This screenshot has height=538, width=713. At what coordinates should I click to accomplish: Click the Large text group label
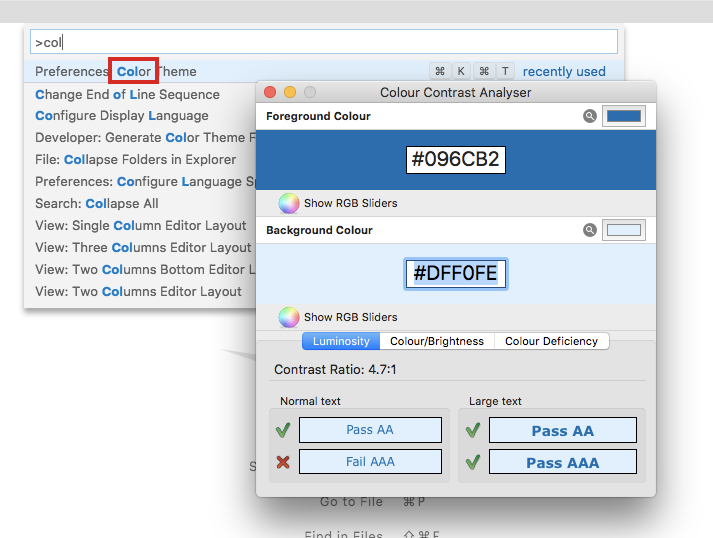(495, 401)
